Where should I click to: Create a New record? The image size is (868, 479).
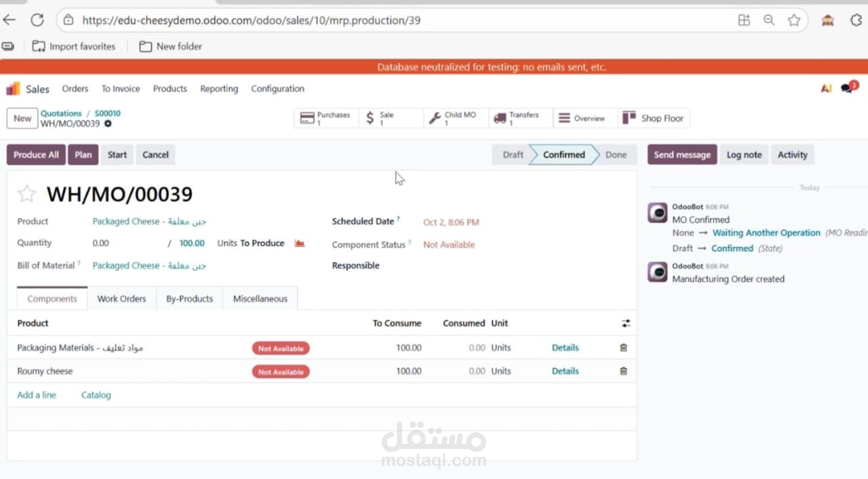(x=22, y=118)
